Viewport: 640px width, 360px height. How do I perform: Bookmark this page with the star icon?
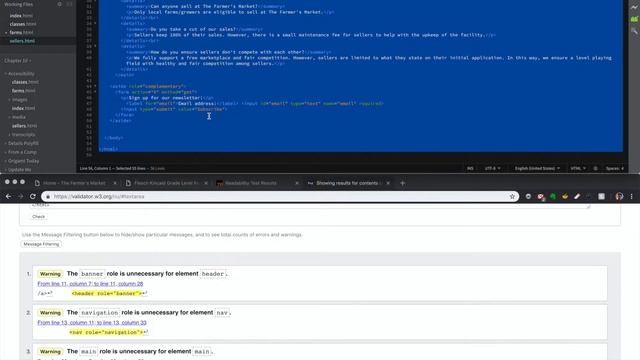tap(512, 196)
